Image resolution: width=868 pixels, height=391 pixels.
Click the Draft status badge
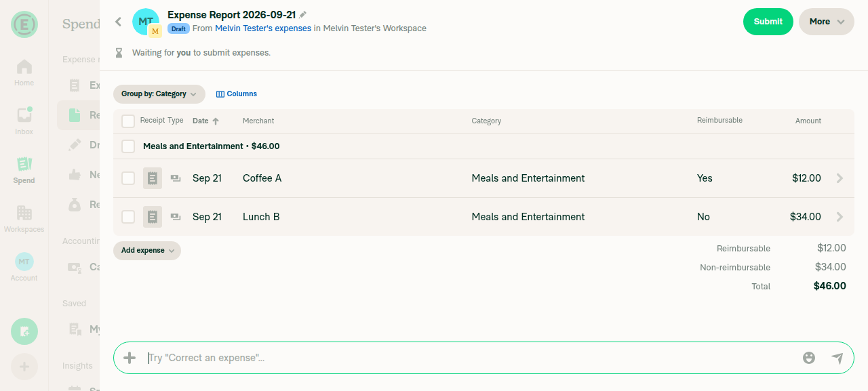(178, 29)
